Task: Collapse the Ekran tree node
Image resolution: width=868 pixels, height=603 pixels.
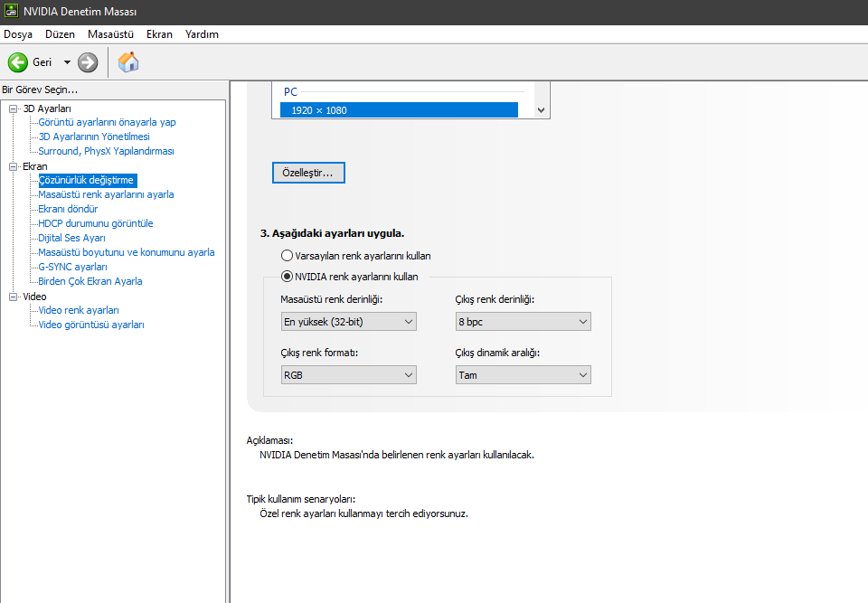Action: [x=14, y=166]
